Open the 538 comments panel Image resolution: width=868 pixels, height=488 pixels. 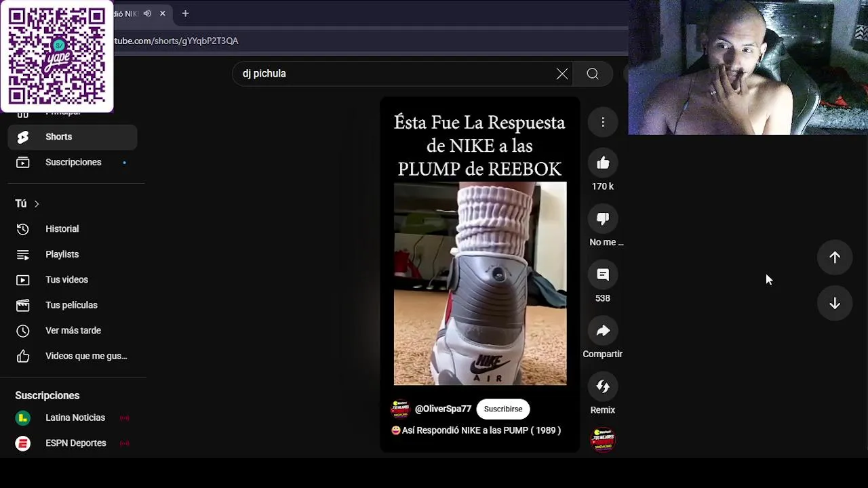point(603,274)
